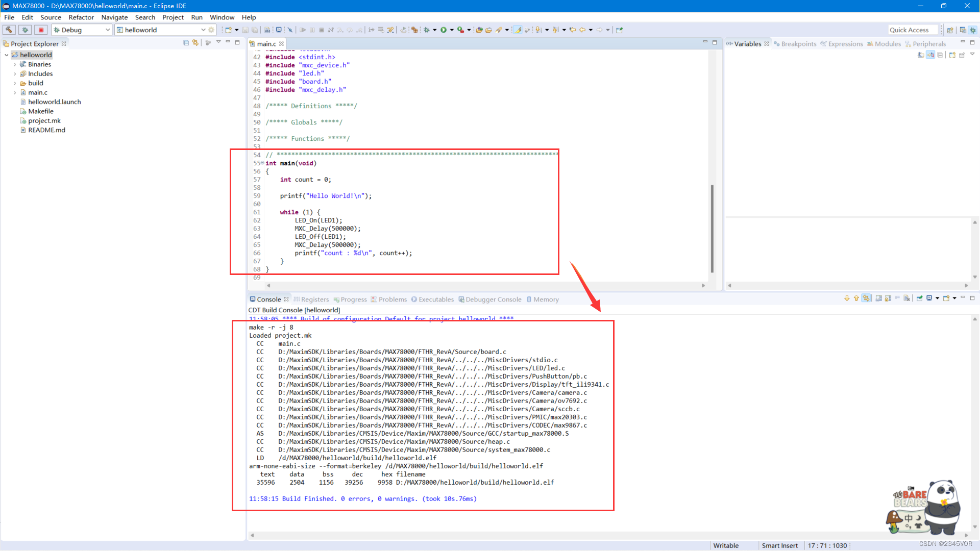Image resolution: width=980 pixels, height=551 pixels.
Task: Open the Window menu
Action: [x=222, y=17]
